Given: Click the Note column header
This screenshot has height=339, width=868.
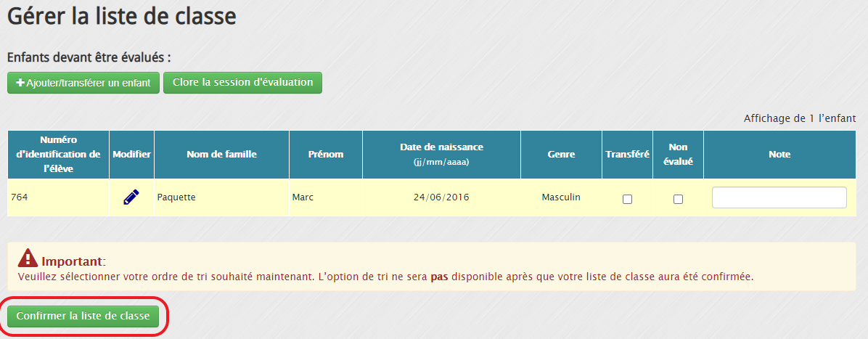Looking at the screenshot, I should pyautogui.click(x=779, y=155).
